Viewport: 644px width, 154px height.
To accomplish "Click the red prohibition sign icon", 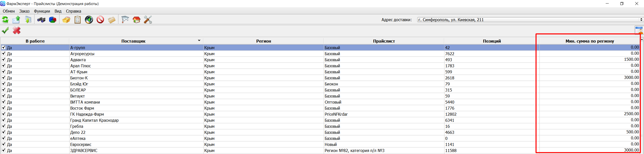I will (100, 20).
